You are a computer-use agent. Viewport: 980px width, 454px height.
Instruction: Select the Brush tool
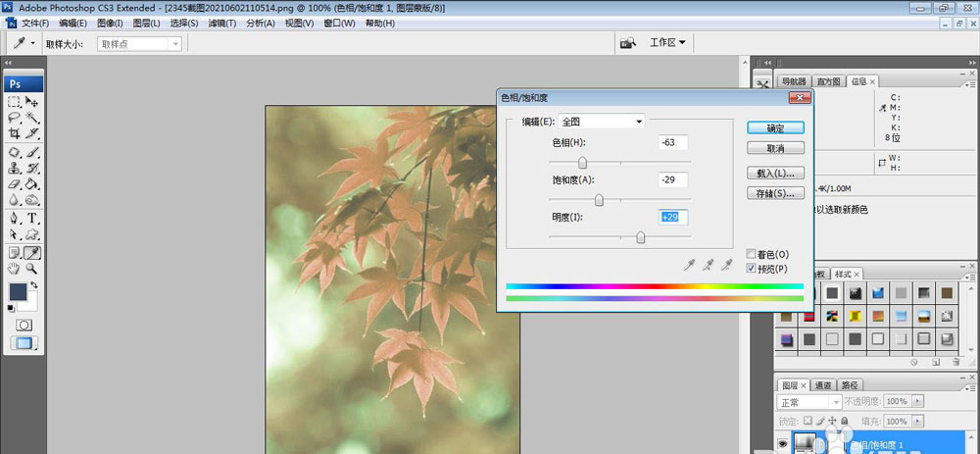point(32,152)
